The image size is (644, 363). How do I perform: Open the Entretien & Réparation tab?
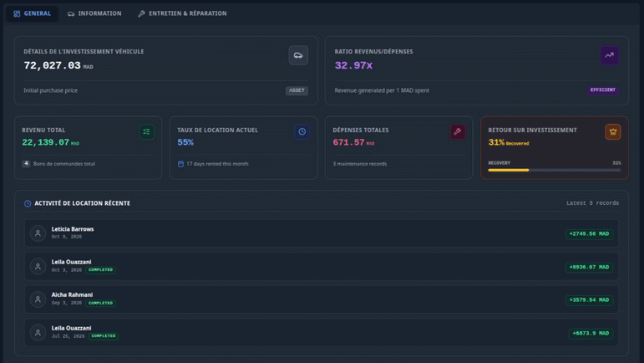(x=182, y=13)
